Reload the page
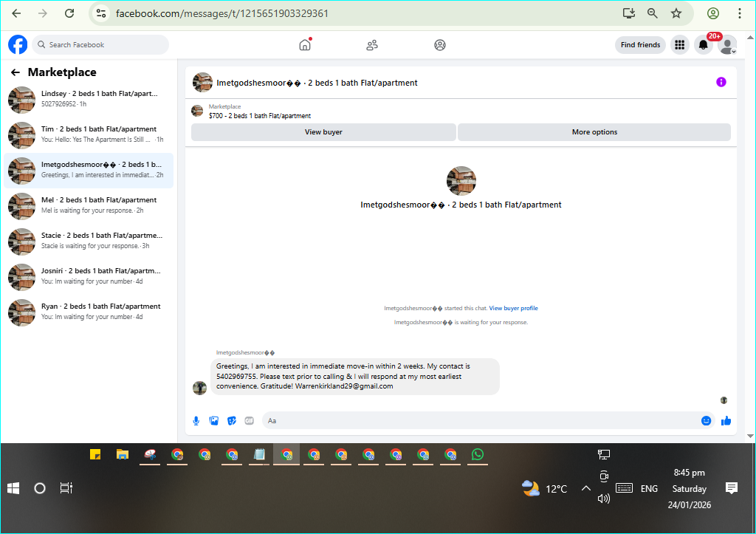The image size is (756, 534). [69, 13]
